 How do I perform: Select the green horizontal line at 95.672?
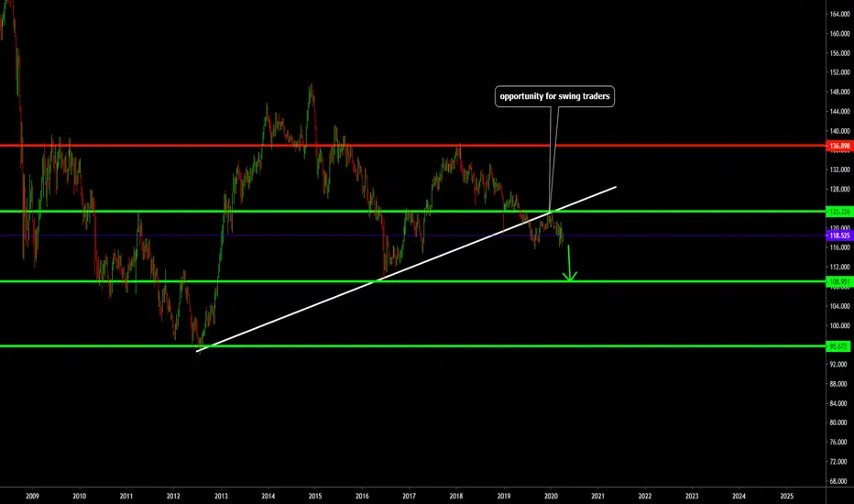tap(413, 346)
